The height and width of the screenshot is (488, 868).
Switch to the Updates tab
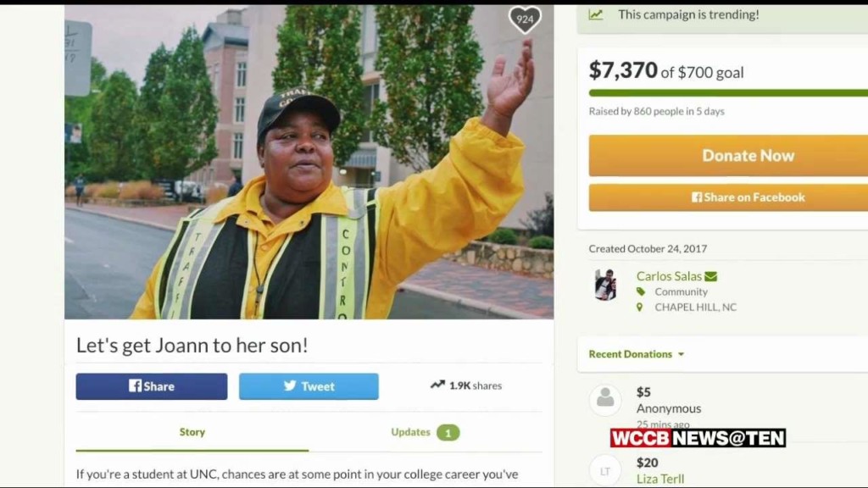click(426, 432)
